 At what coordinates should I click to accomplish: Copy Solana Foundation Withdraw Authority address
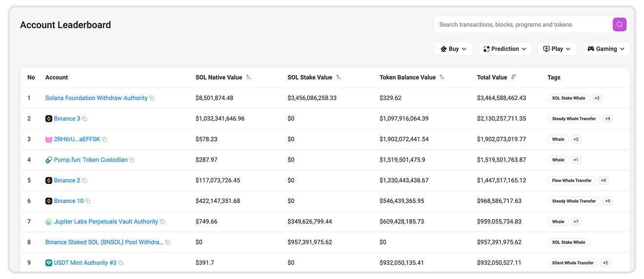152,98
